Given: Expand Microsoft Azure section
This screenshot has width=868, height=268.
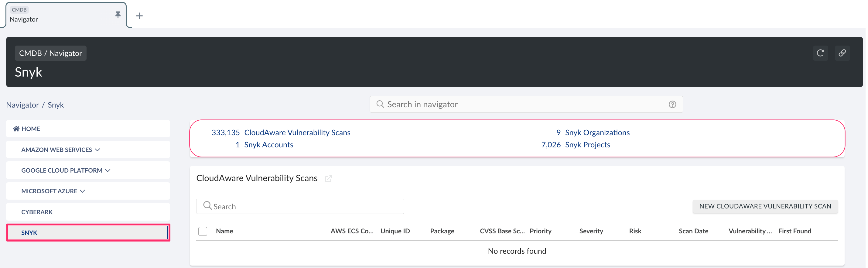Looking at the screenshot, I should point(53,191).
